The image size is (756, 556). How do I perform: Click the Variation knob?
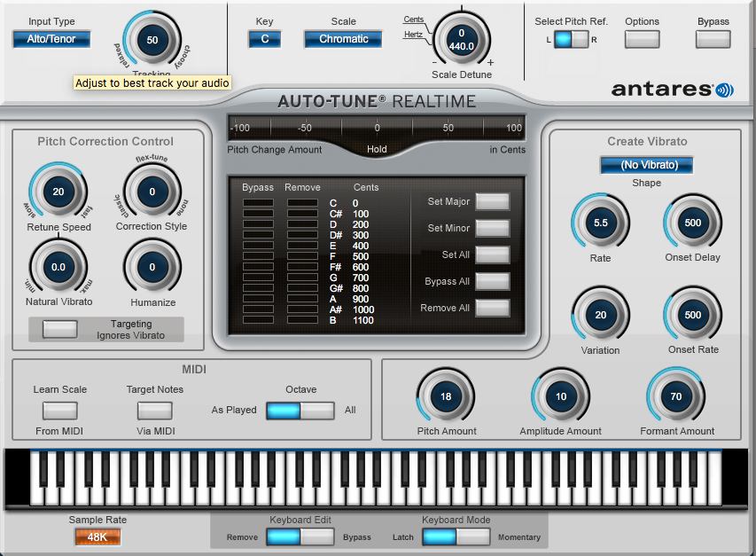tap(601, 315)
